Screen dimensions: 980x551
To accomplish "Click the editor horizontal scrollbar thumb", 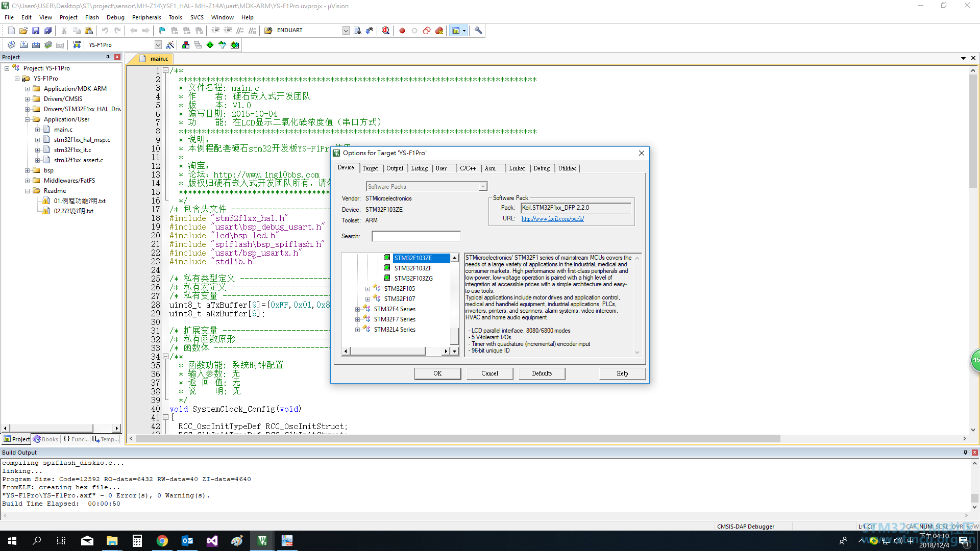I will (458, 439).
